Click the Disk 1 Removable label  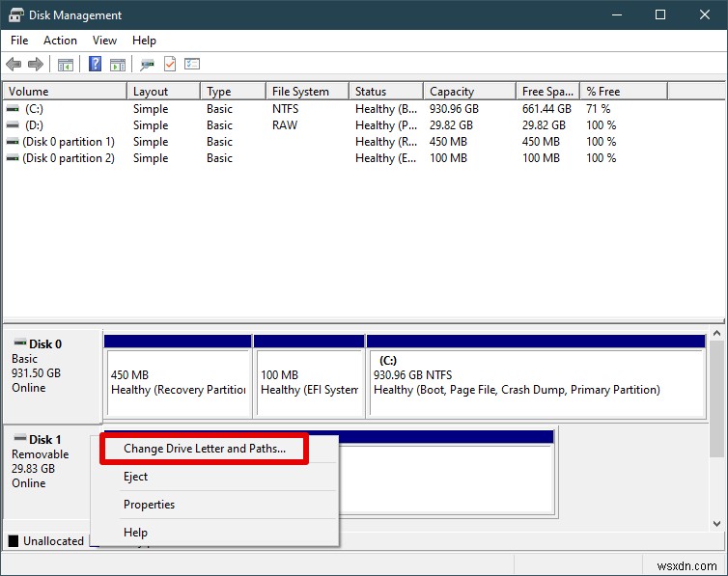40,454
